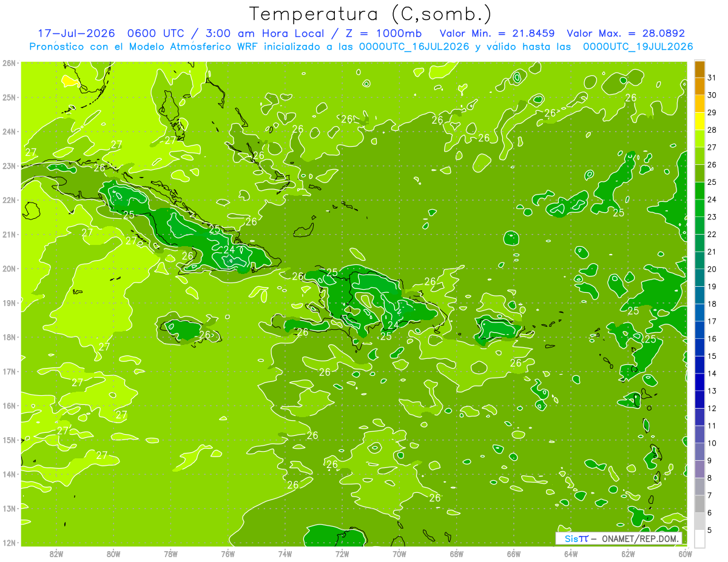Click the legend value 18
Screen dimensions: 728x562
712,304
